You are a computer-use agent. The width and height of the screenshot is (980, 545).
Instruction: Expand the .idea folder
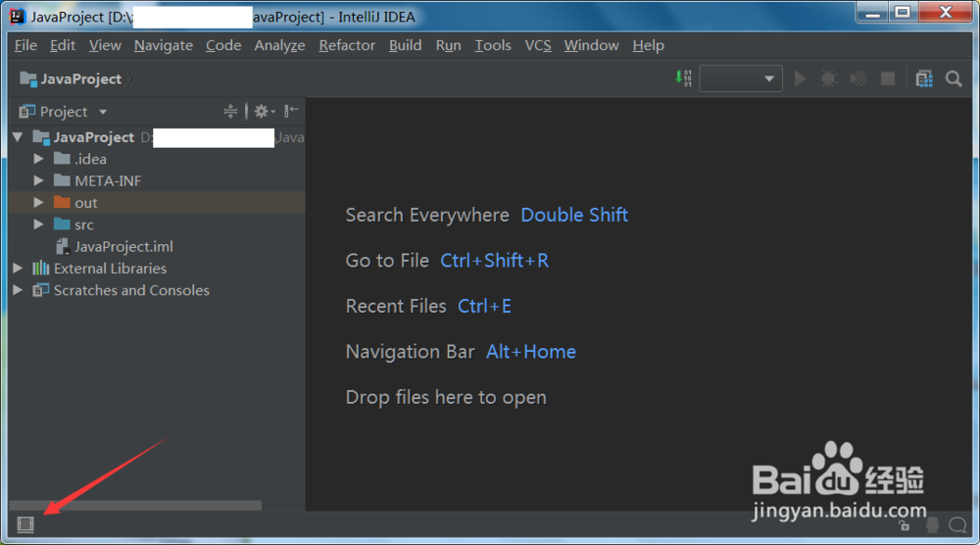point(38,159)
